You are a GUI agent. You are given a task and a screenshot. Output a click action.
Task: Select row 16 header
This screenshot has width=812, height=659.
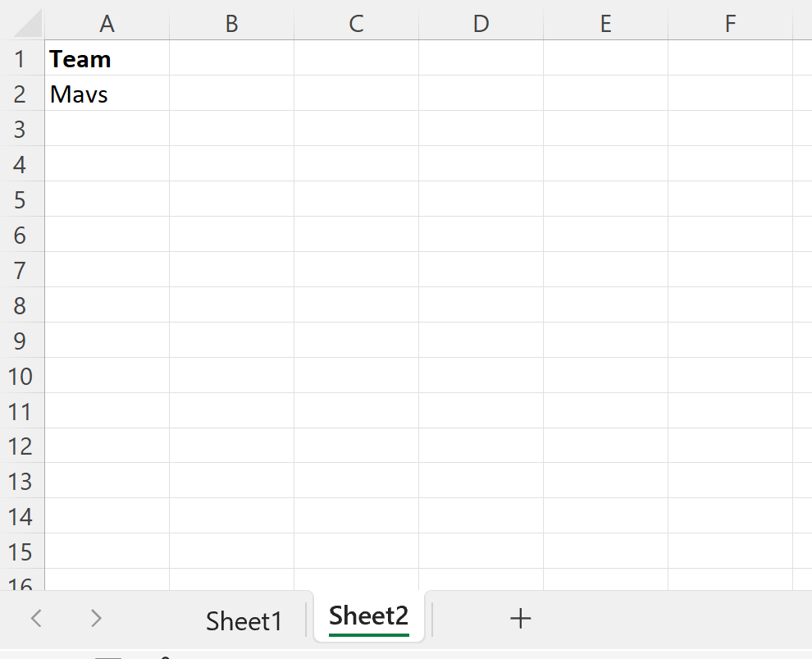point(21,584)
